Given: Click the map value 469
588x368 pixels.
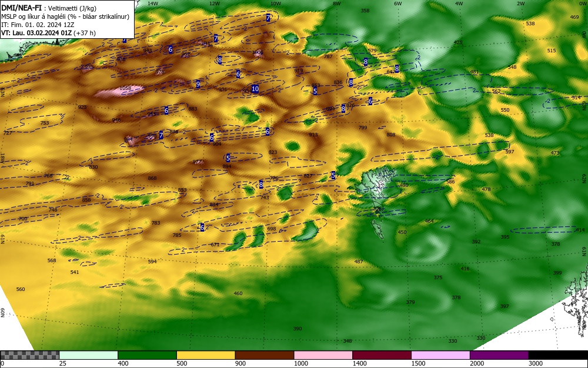Looking at the screenshot, I should 574,17.
